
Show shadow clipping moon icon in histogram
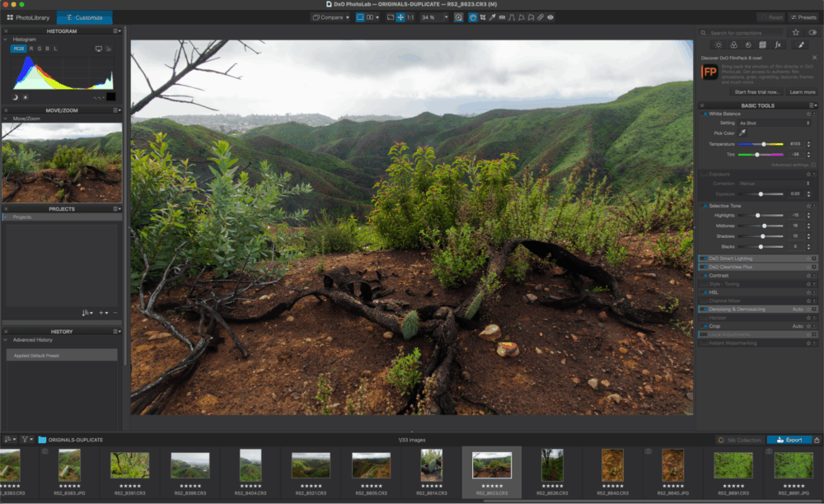[15, 97]
